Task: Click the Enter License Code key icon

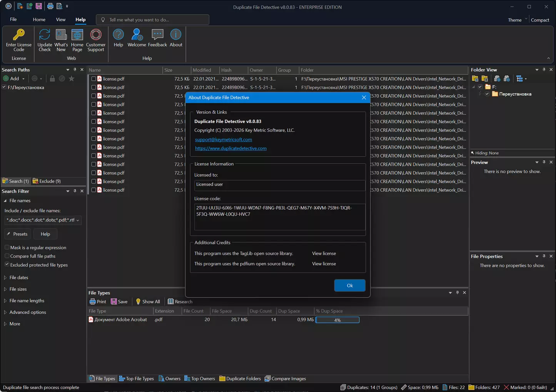Action: (18, 35)
